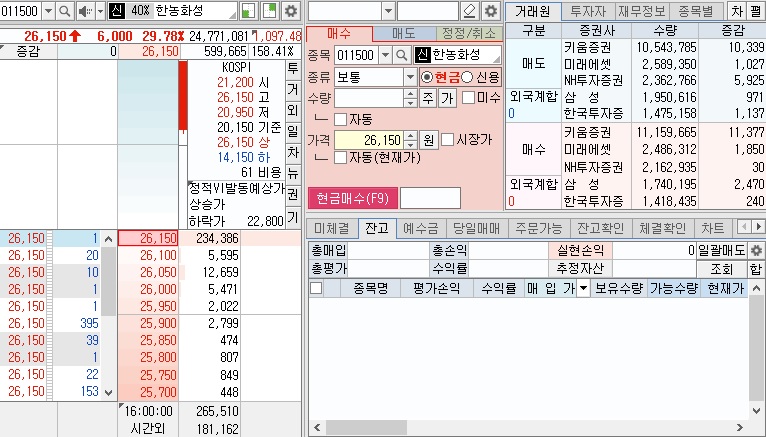766x437 pixels.
Task: Open the 종목 code dropdown in order form
Action: pos(385,55)
